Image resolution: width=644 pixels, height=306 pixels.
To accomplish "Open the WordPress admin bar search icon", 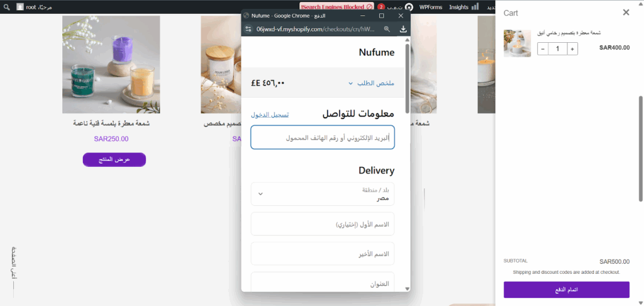I will [x=6, y=6].
